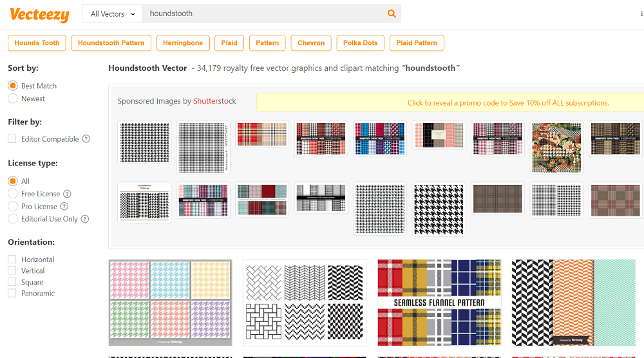Click the Vecteezy logo
The height and width of the screenshot is (358, 644).
click(39, 14)
